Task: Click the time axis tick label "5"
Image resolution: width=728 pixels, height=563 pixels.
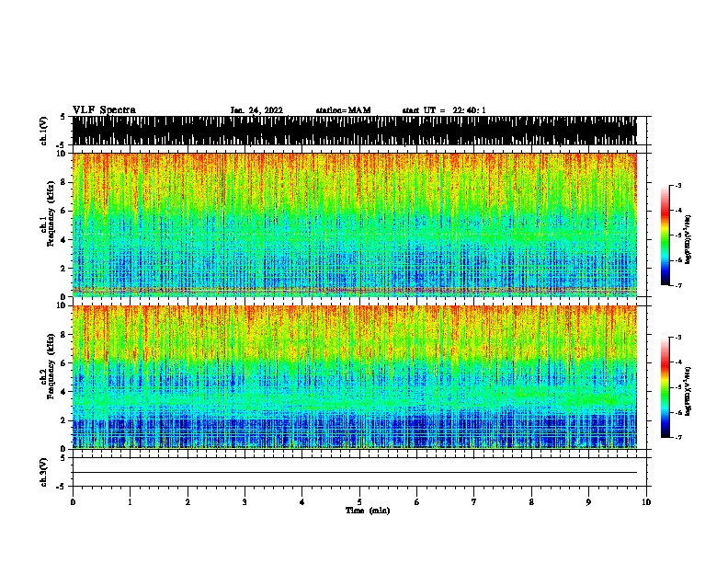Action: [x=359, y=502]
